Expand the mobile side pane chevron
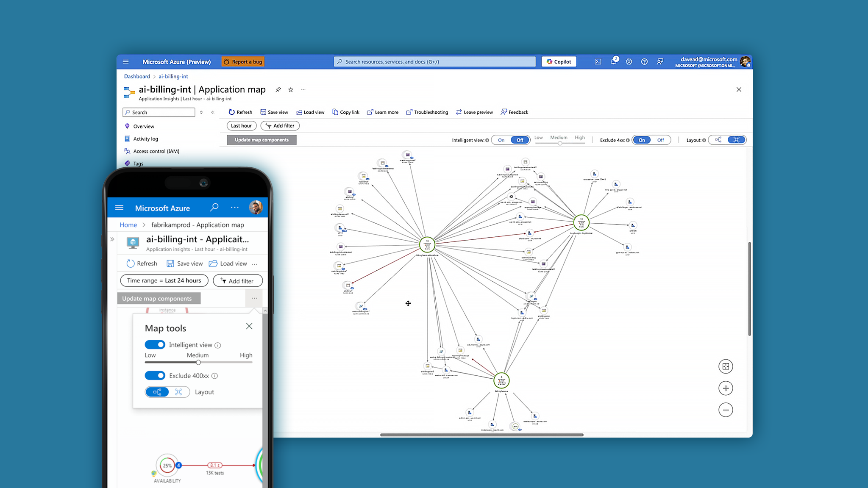Image resolution: width=868 pixels, height=488 pixels. (112, 239)
